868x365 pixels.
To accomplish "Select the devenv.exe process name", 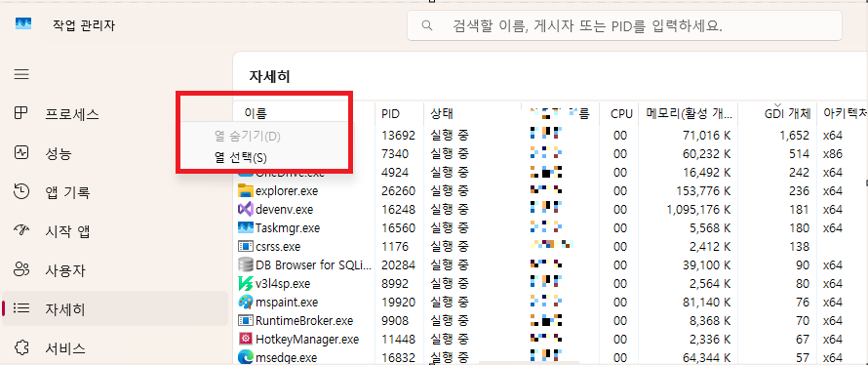I will tap(285, 210).
